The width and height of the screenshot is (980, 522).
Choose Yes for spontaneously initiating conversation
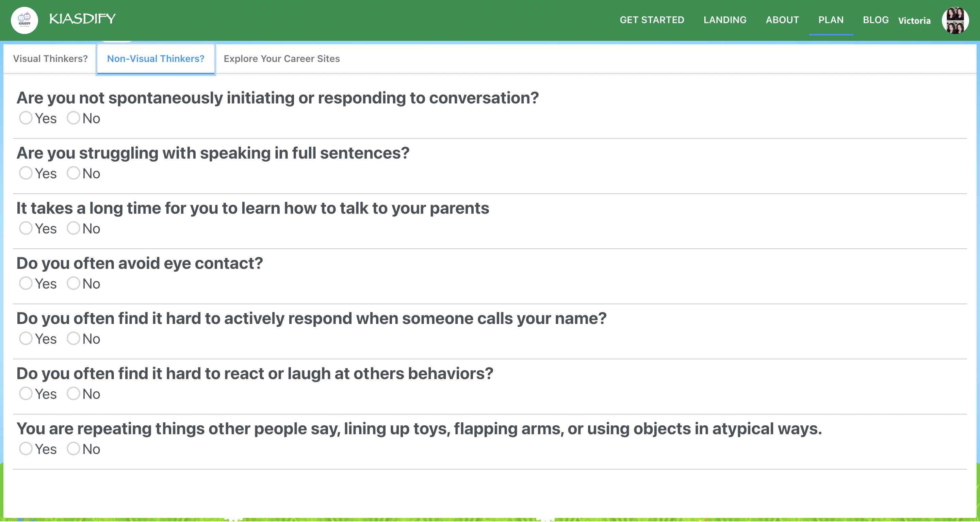(x=26, y=118)
